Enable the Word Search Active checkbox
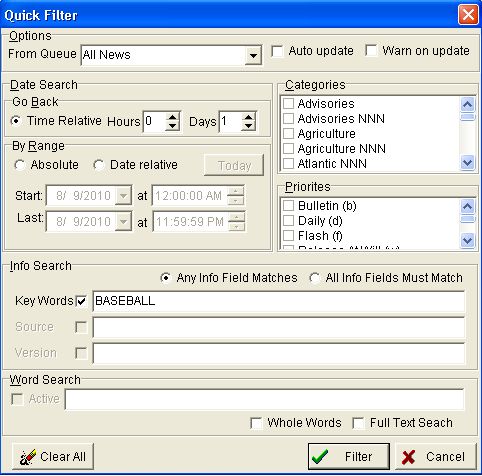 point(17,399)
